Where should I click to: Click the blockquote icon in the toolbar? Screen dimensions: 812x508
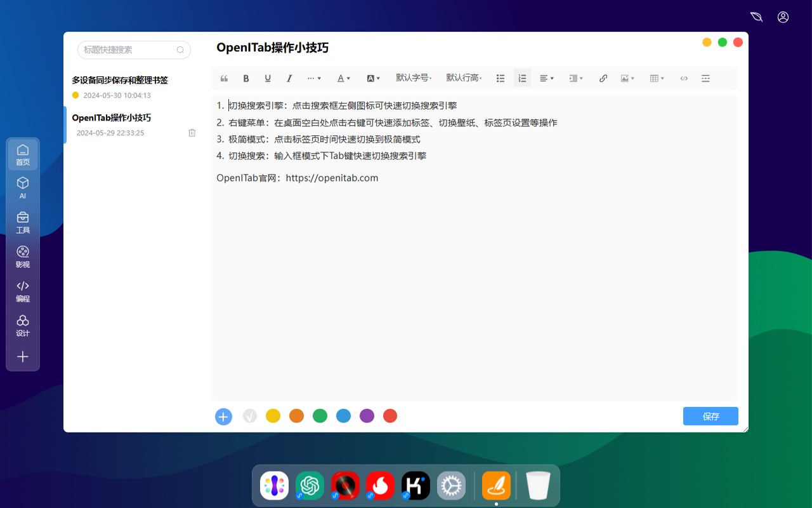tap(224, 78)
